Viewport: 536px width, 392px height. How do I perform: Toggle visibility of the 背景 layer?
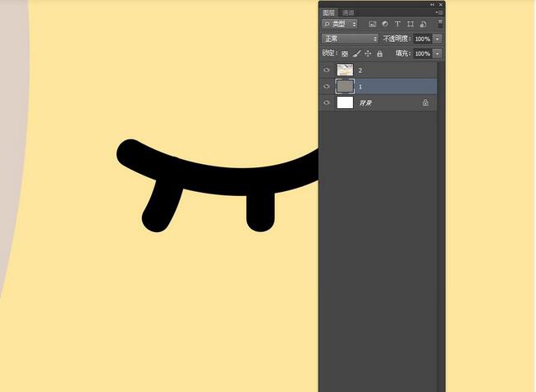point(327,103)
